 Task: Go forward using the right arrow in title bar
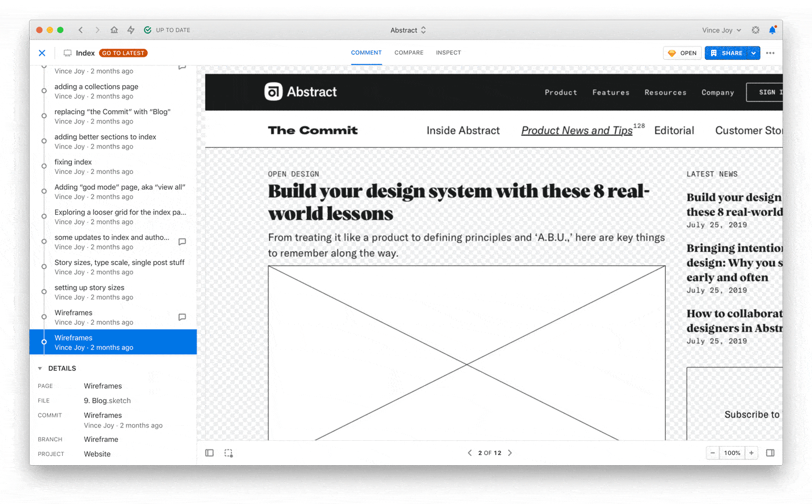click(97, 30)
